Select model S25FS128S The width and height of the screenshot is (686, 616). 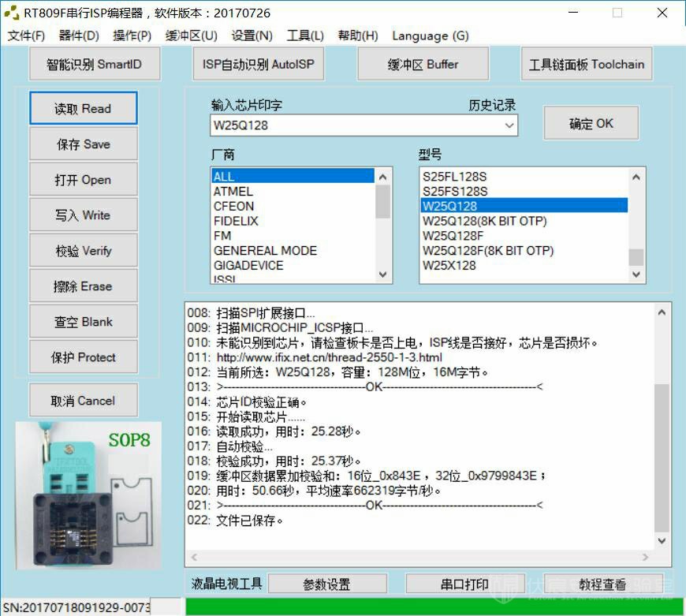click(x=524, y=191)
